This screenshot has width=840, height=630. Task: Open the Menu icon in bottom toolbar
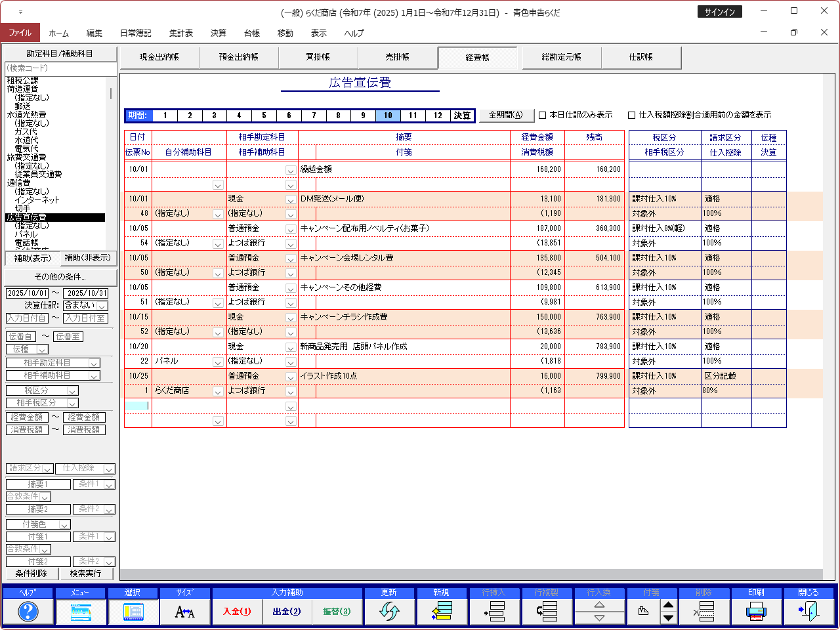tap(80, 612)
